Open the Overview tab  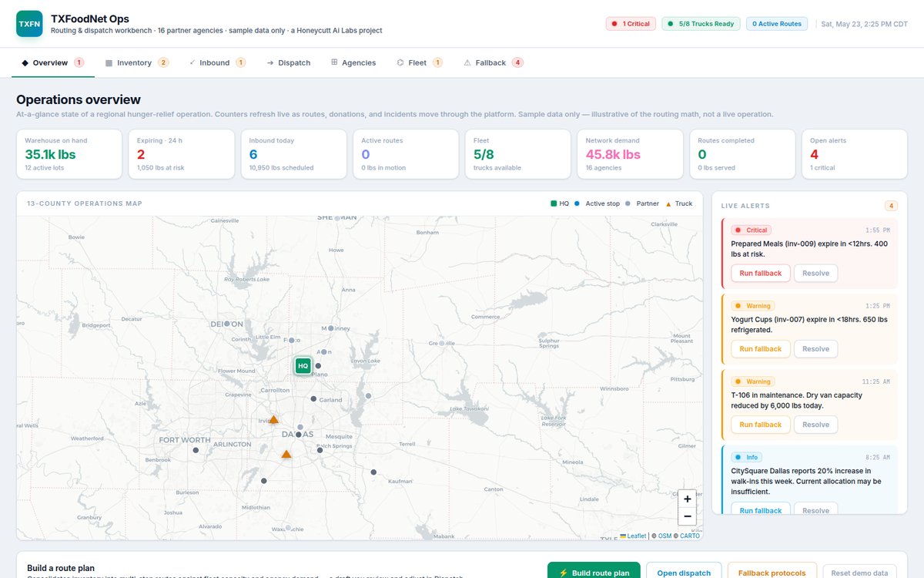pos(53,62)
